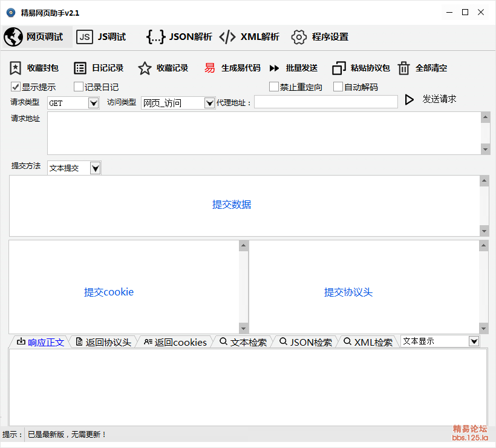Image resolution: width=496 pixels, height=448 pixels.
Task: Click the 批量发送 button label
Action: (x=301, y=68)
